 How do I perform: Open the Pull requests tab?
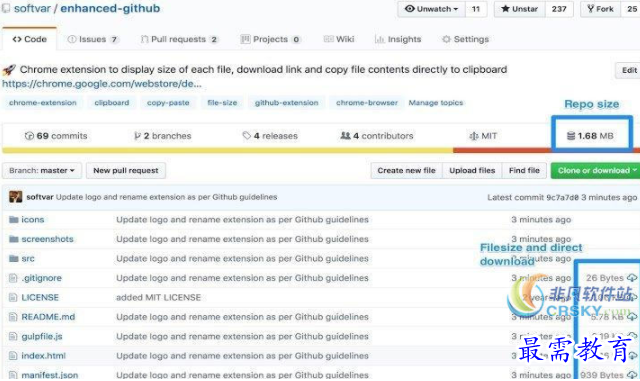click(x=179, y=39)
